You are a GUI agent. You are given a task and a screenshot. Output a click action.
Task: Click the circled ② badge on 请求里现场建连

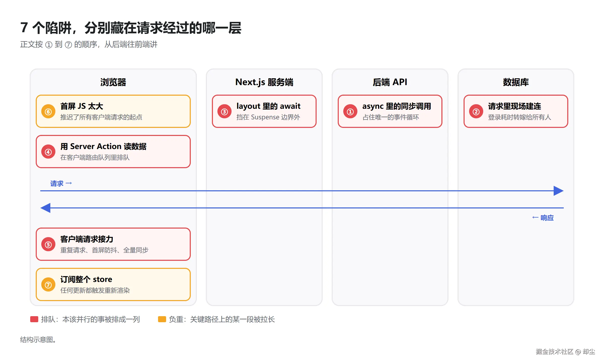(476, 112)
